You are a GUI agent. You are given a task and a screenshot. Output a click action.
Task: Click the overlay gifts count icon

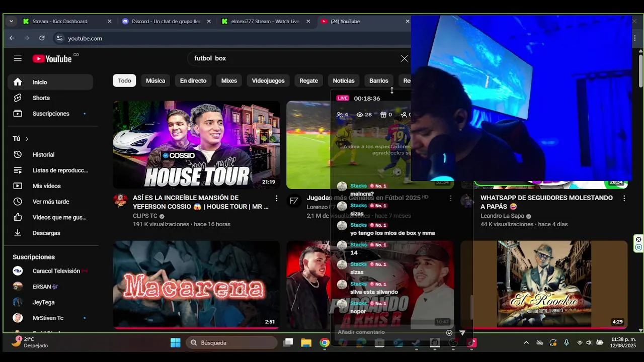383,115
